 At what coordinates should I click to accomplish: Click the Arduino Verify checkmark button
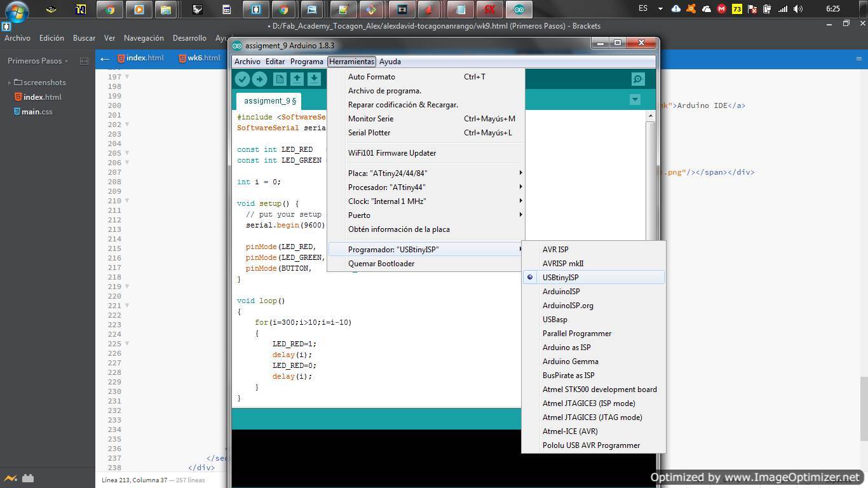click(242, 79)
